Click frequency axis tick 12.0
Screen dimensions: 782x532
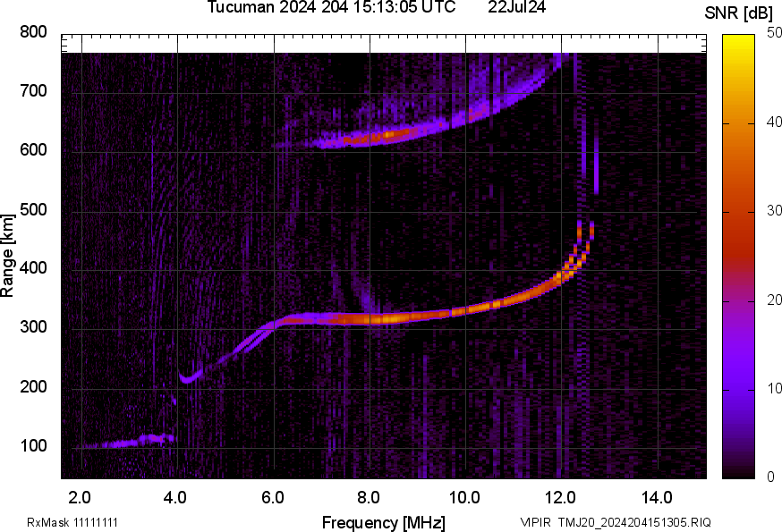click(561, 498)
